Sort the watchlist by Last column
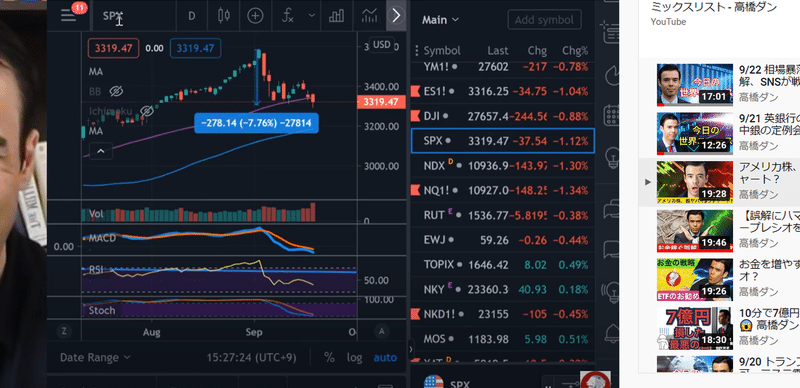800x388 pixels. [x=497, y=51]
